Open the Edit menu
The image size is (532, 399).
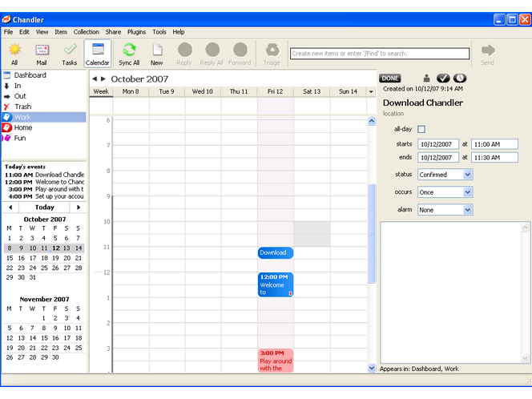(24, 32)
